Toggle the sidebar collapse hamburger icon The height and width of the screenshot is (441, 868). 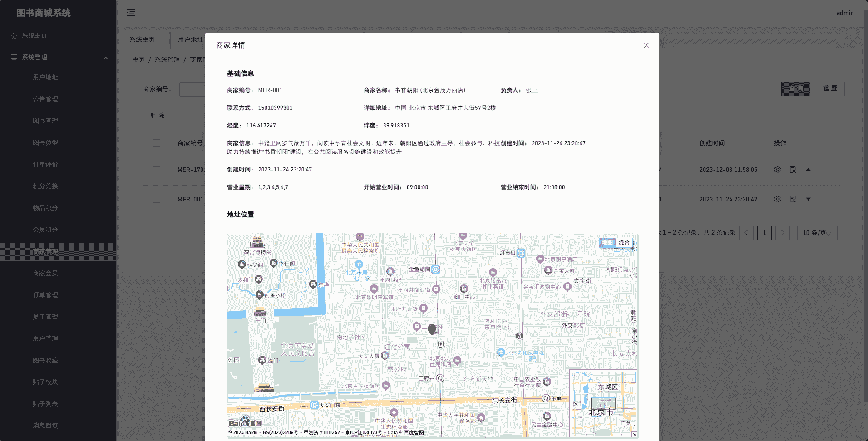click(131, 13)
